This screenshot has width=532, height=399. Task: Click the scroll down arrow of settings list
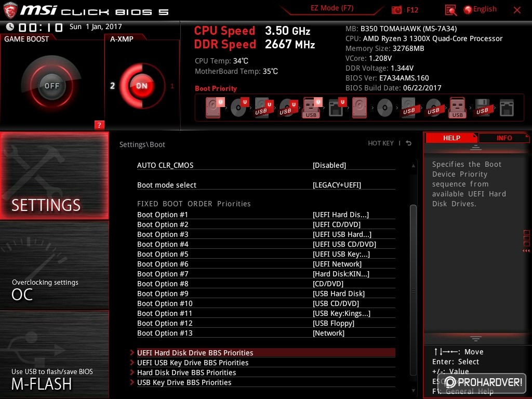pyautogui.click(x=413, y=391)
